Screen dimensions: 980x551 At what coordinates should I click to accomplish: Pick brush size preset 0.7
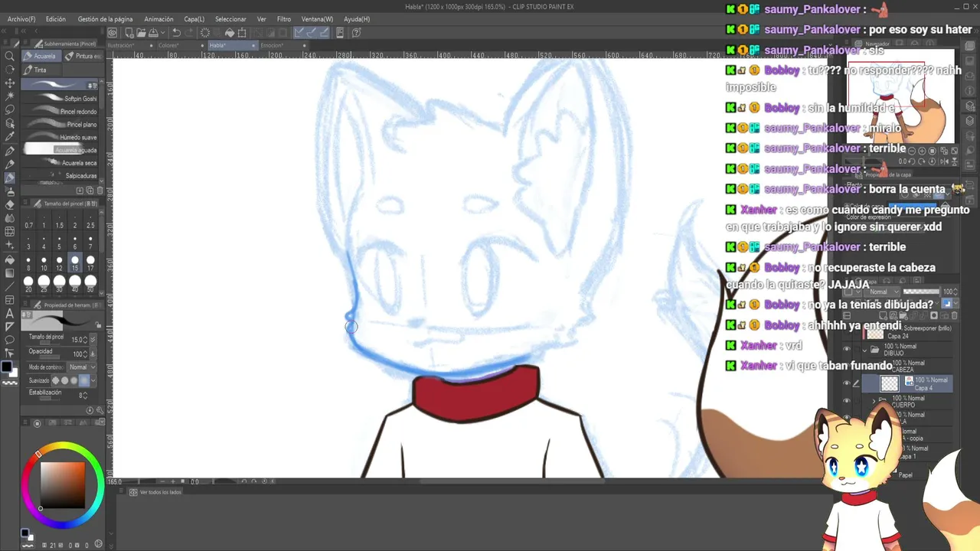29,221
